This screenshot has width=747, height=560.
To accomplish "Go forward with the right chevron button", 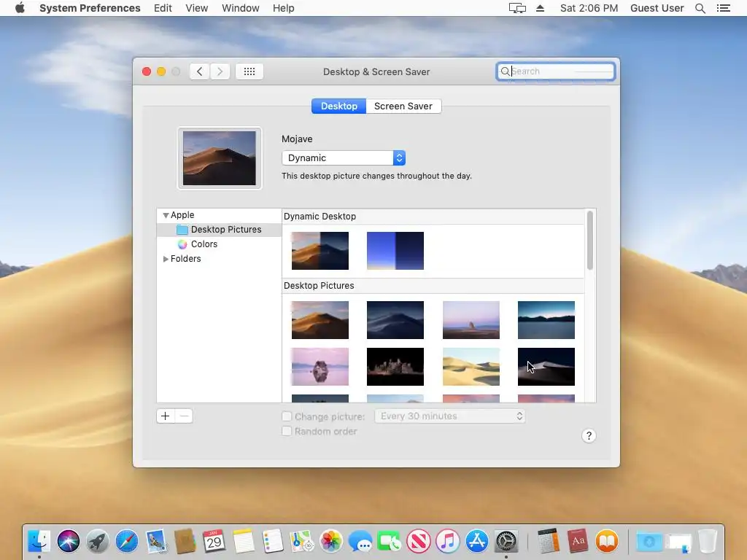I will (x=220, y=71).
